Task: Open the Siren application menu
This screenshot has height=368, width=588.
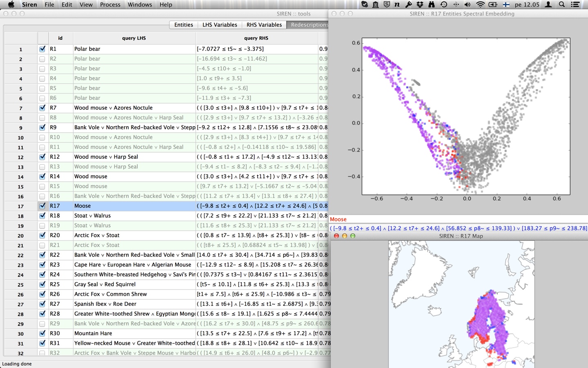Action: click(x=29, y=4)
